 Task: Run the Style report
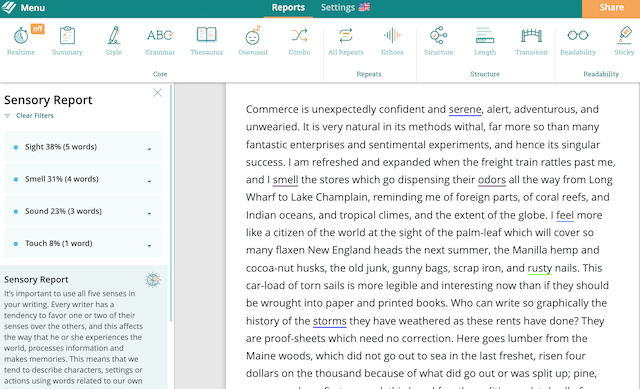[114, 41]
